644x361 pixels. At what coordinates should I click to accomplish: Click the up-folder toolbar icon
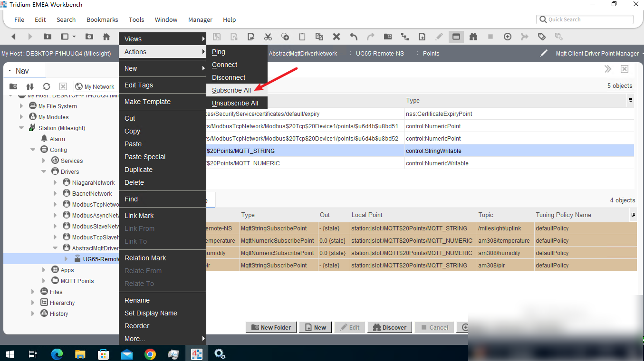click(48, 37)
